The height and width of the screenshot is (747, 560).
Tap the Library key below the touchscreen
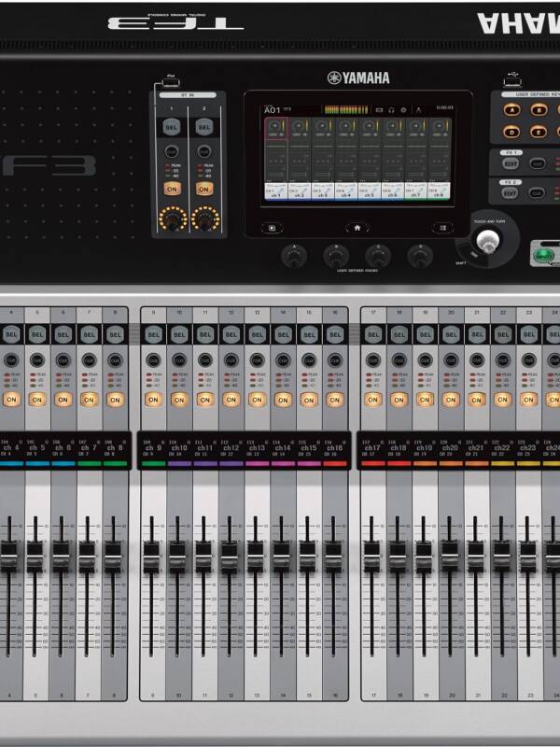272,228
